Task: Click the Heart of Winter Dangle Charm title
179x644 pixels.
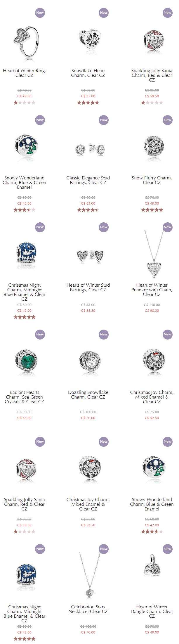Action: [152, 611]
